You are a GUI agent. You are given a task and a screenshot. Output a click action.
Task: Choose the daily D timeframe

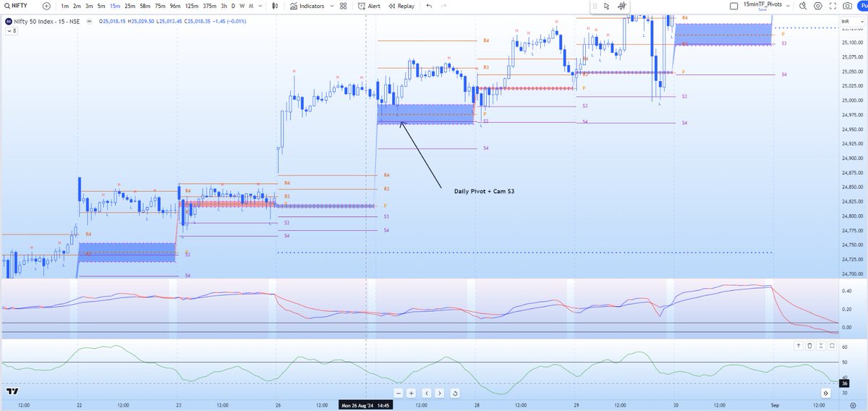tap(233, 6)
